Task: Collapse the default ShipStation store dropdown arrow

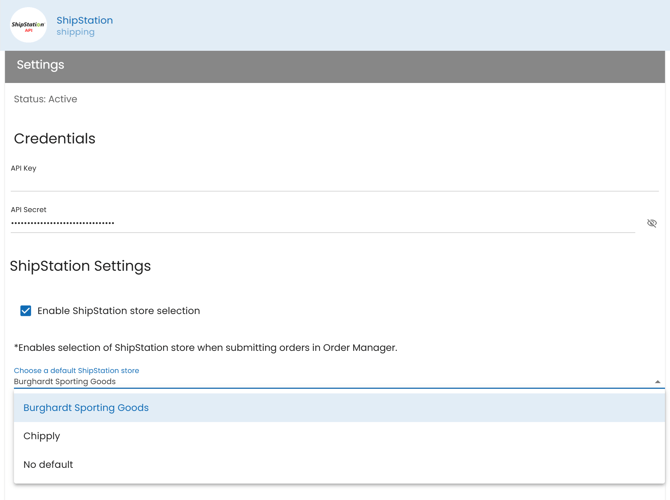Action: 658,382
